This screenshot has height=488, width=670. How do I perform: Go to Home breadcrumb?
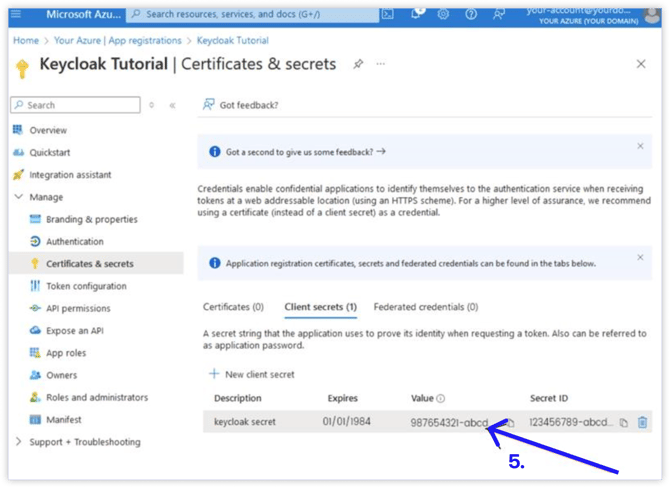coord(26,41)
